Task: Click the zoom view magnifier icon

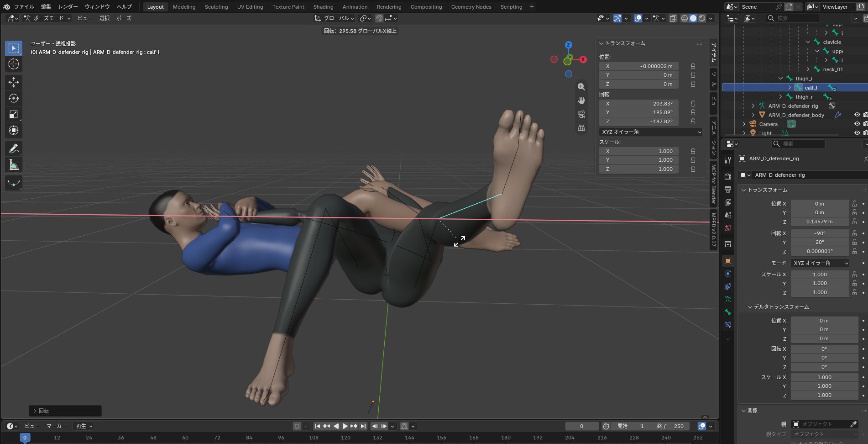Action: tap(581, 87)
